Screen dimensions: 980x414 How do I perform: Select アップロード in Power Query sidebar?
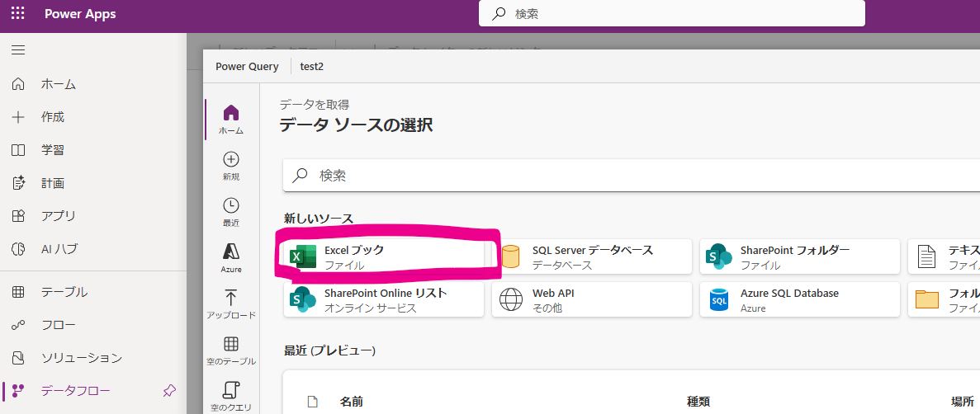tap(231, 304)
